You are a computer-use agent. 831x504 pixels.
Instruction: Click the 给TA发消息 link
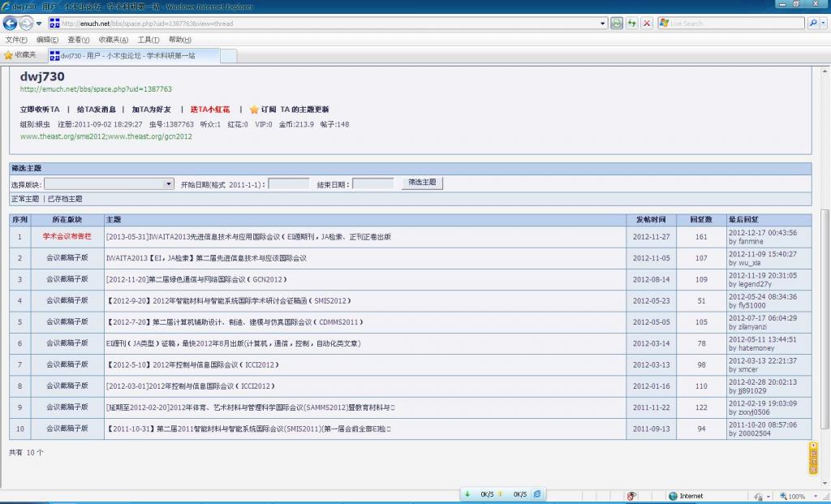click(97, 110)
